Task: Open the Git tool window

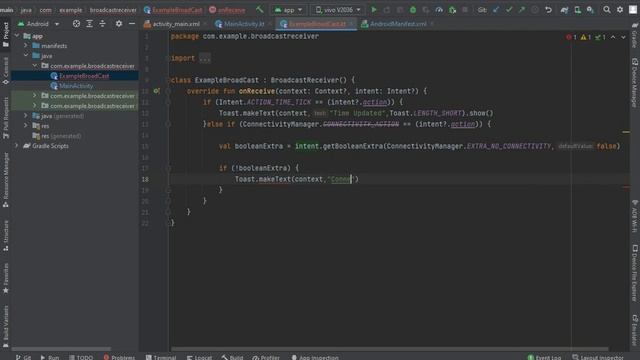Action: point(23,357)
